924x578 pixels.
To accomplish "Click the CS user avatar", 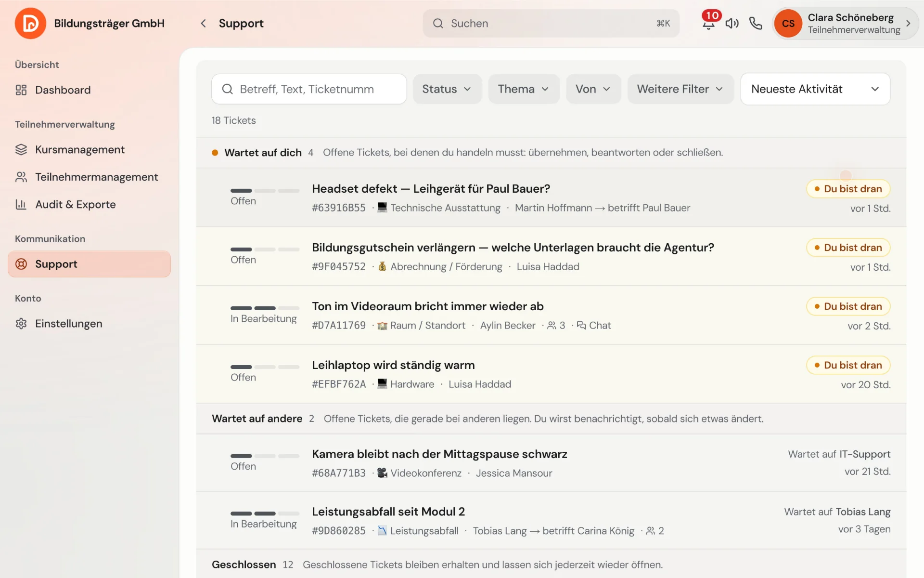I will 788,23.
